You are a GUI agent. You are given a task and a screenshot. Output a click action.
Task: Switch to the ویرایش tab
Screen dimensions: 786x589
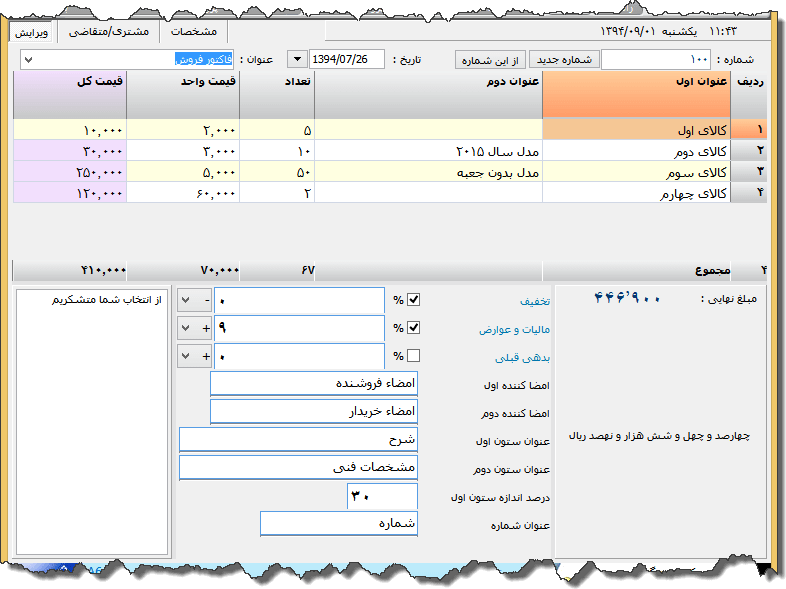click(33, 31)
